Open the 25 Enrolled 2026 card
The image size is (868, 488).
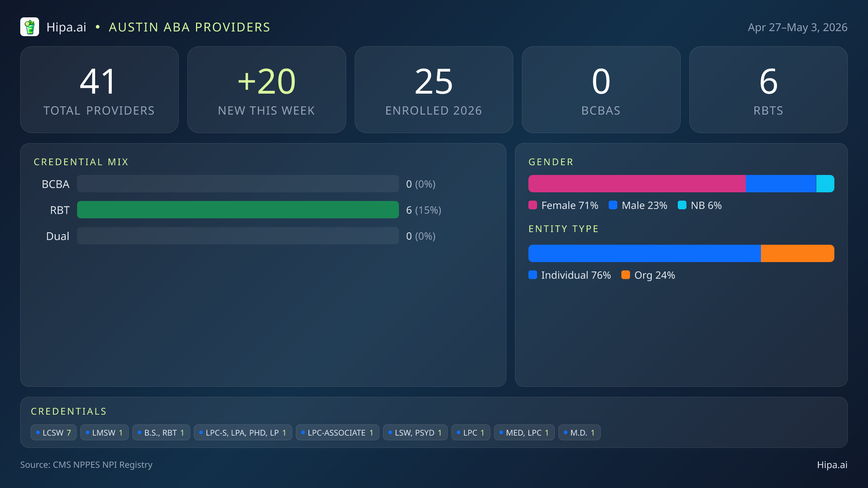[x=434, y=90]
